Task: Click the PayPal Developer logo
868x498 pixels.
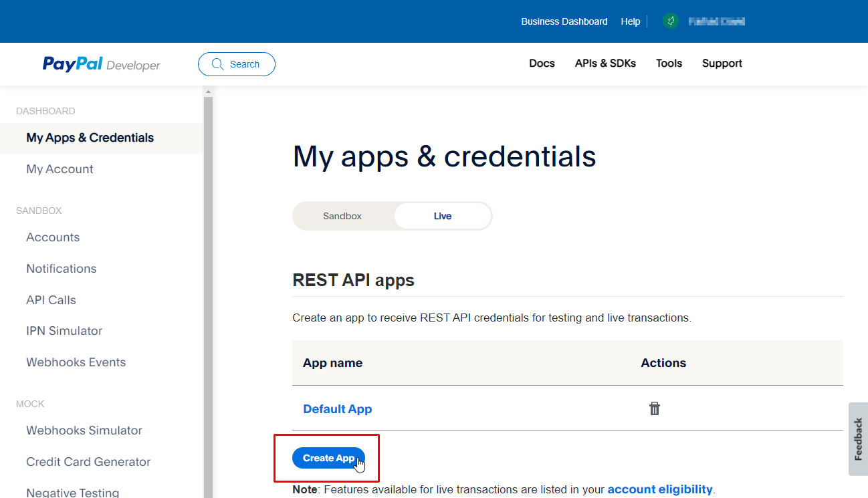Action: click(101, 64)
